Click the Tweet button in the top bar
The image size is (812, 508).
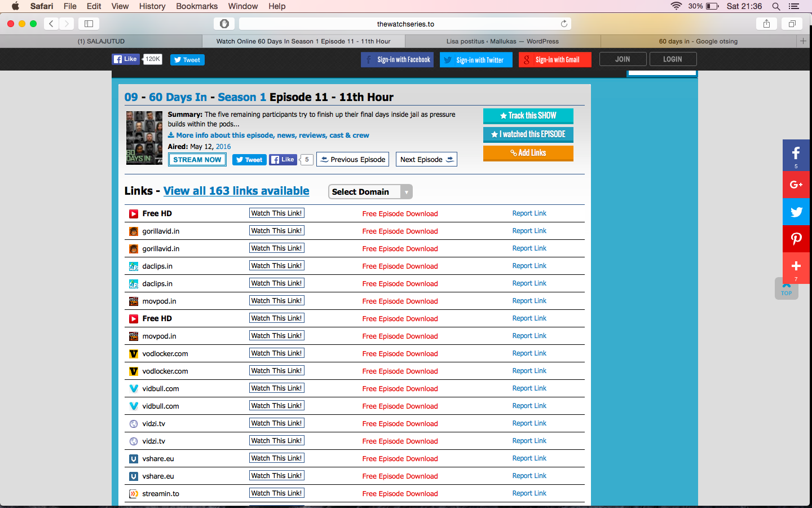click(187, 60)
